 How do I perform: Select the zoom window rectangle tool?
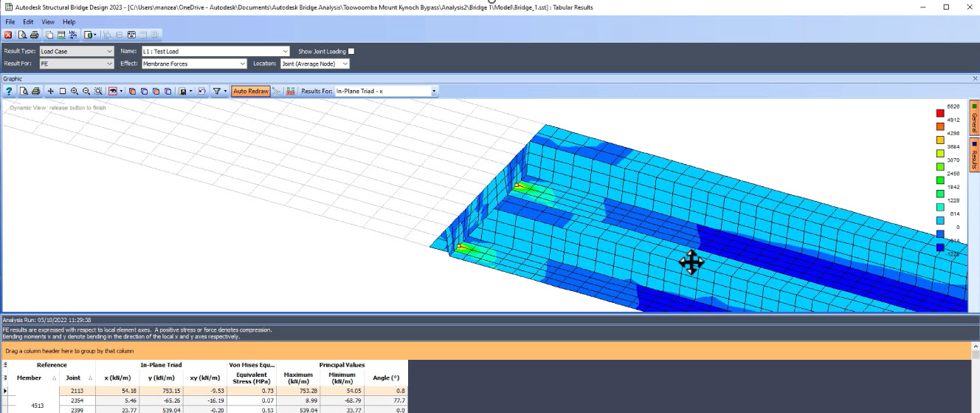63,91
